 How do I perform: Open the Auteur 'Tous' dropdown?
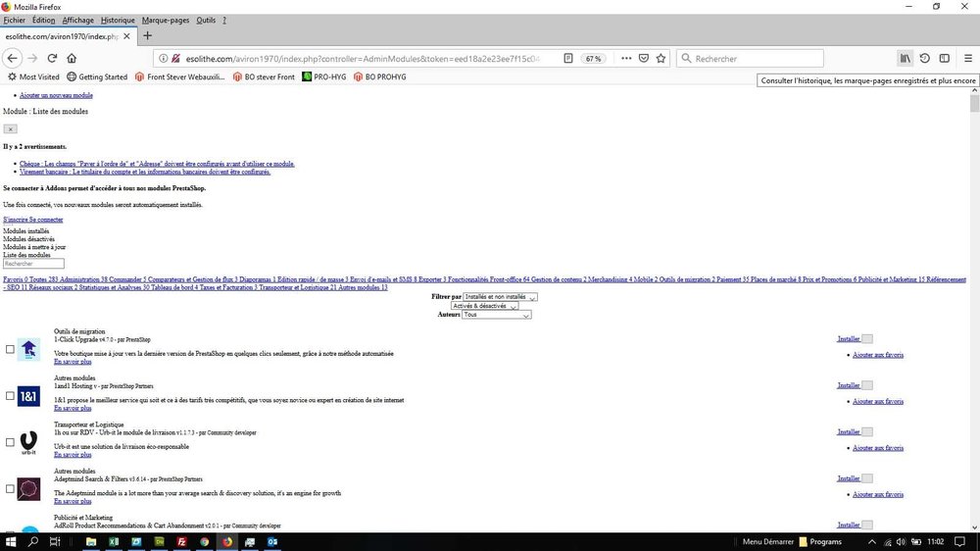(x=496, y=315)
